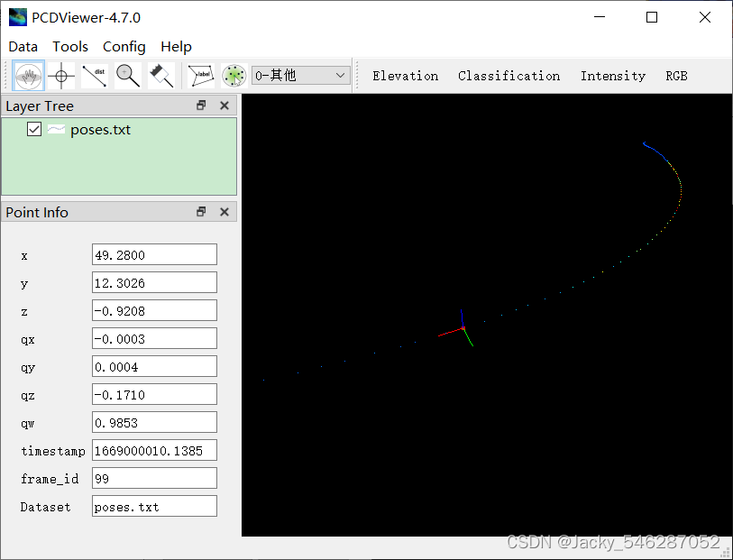733x560 pixels.
Task: Click the frame_id field showing 99
Action: (154, 479)
